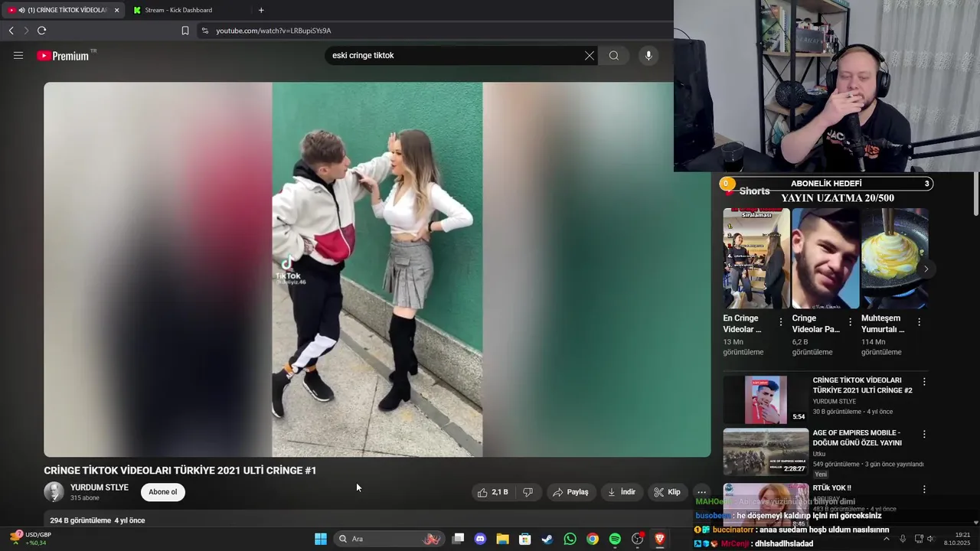Viewport: 980px width, 551px height.
Task: Open options for ULTİ CRİNGE #2 video
Action: (924, 381)
